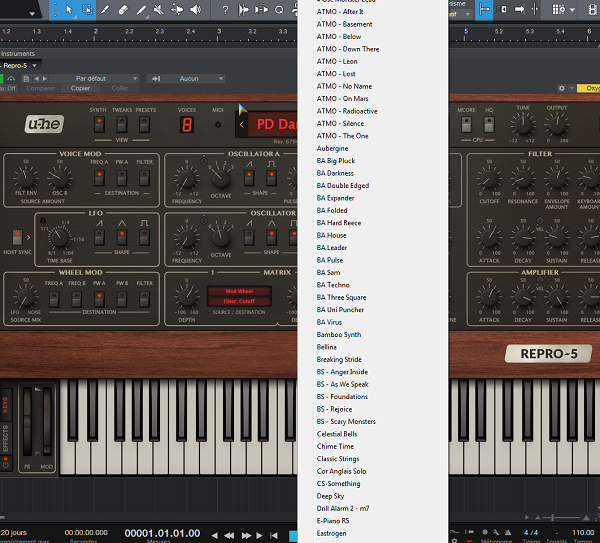Image resolution: width=600 pixels, height=543 pixels.
Task: Select preset Bamboo Synth
Action: click(339, 334)
